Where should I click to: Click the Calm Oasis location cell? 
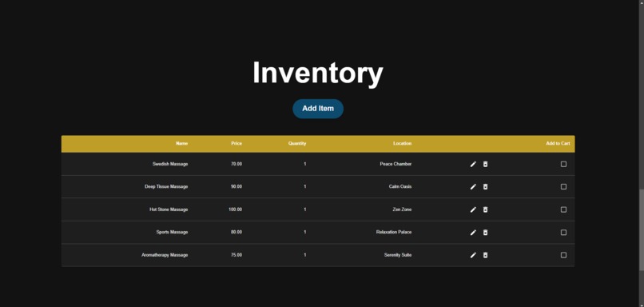400,186
